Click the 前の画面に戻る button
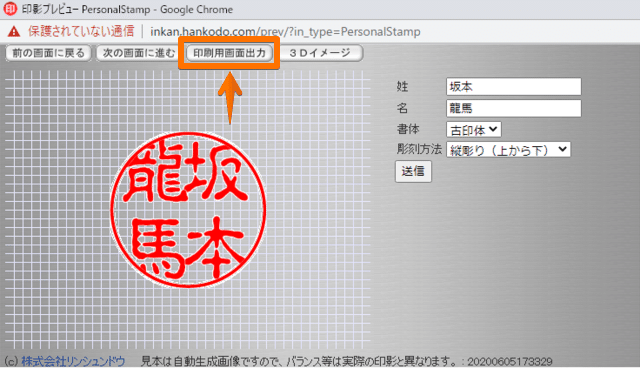The height and width of the screenshot is (382, 640). [48, 53]
